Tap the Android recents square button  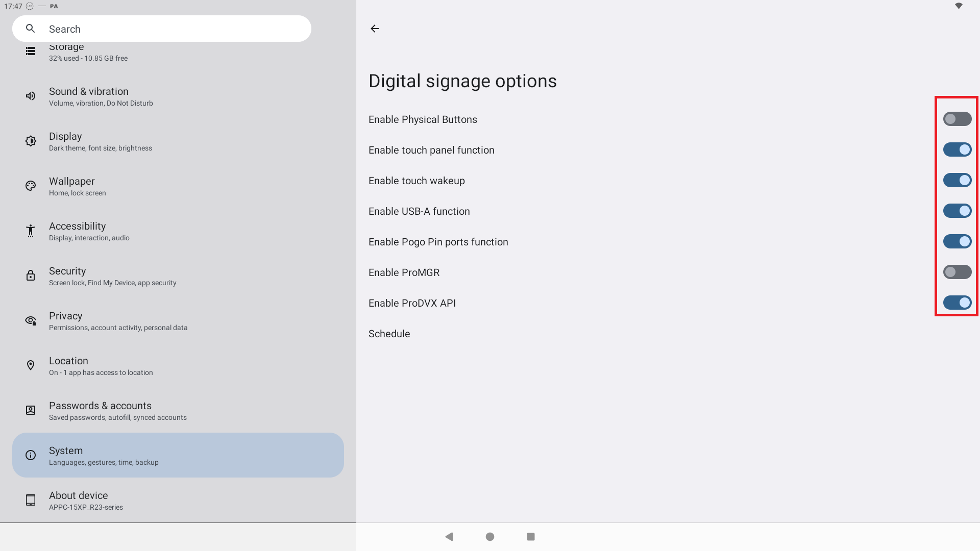point(531,537)
